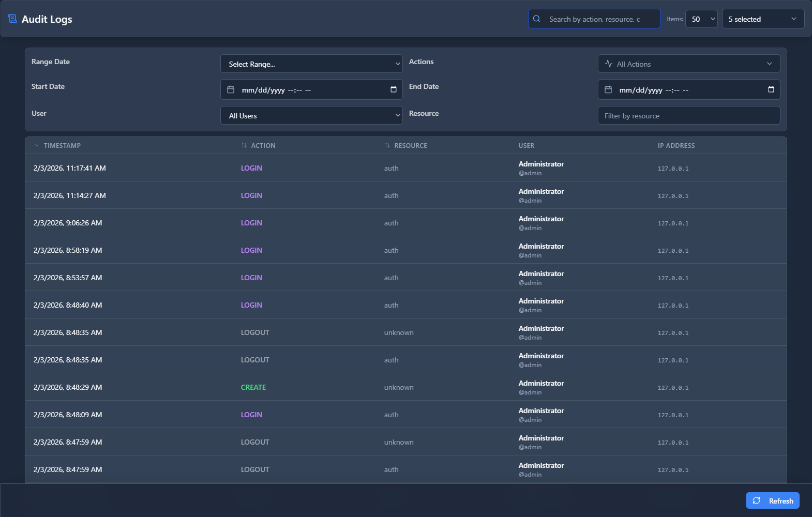Click timestamp 2/3/2026, 8:53:57 AM

pyautogui.click(x=68, y=278)
